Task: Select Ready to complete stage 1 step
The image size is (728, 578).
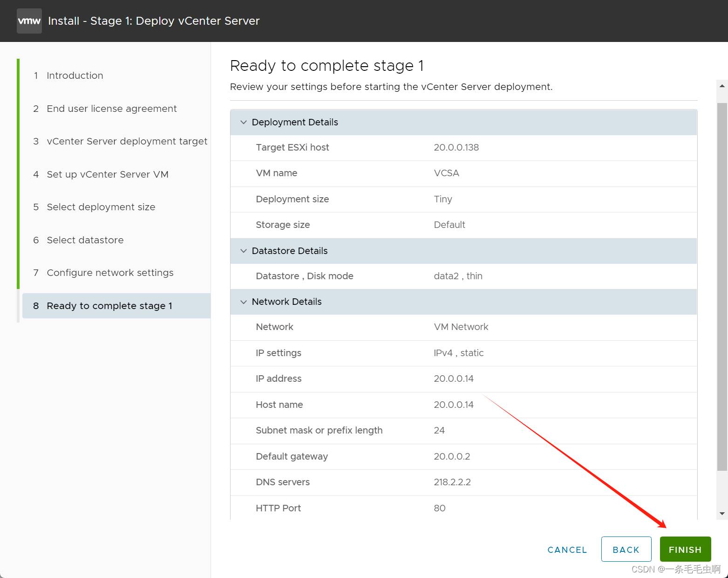Action: (x=109, y=306)
